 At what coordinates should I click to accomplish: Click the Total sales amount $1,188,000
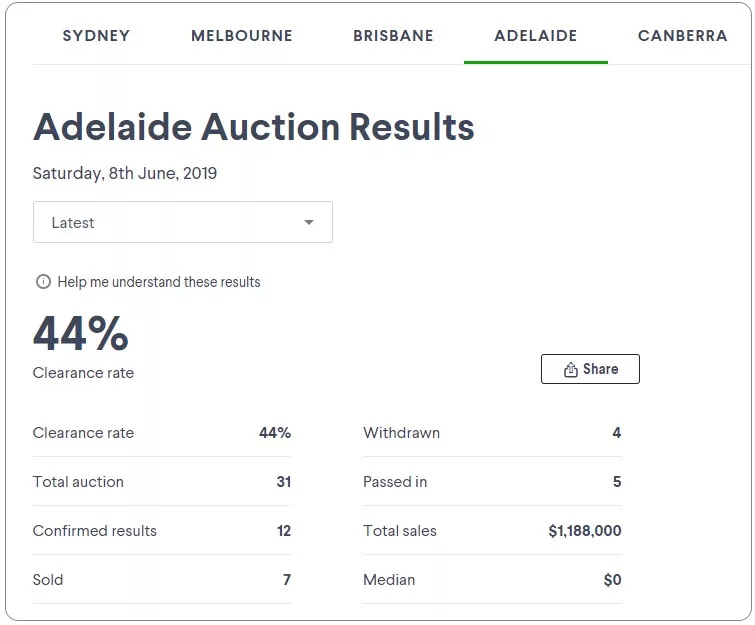pyautogui.click(x=585, y=531)
